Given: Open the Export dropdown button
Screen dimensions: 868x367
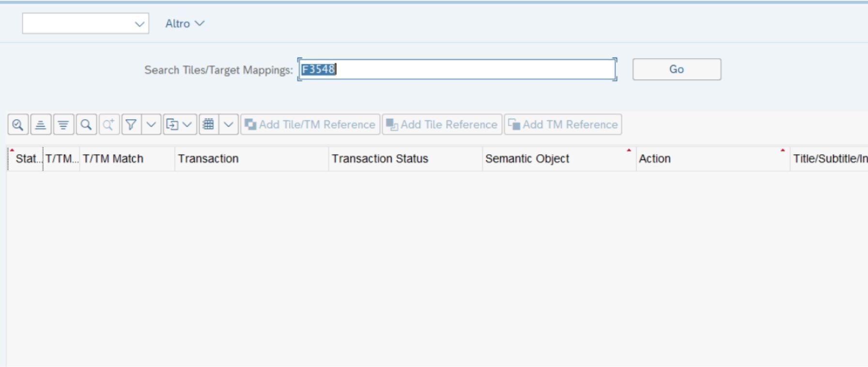Looking at the screenshot, I should point(180,125).
